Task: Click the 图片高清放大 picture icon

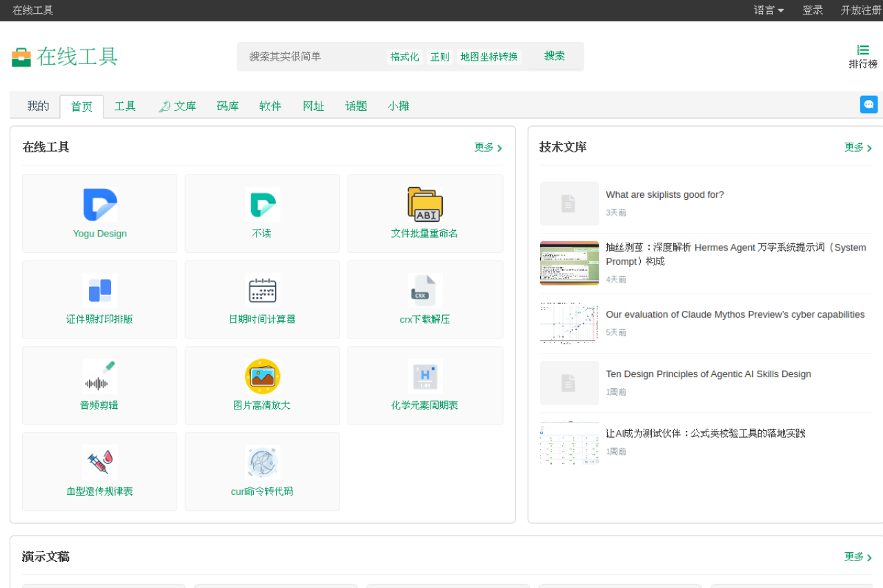Action: (x=262, y=376)
